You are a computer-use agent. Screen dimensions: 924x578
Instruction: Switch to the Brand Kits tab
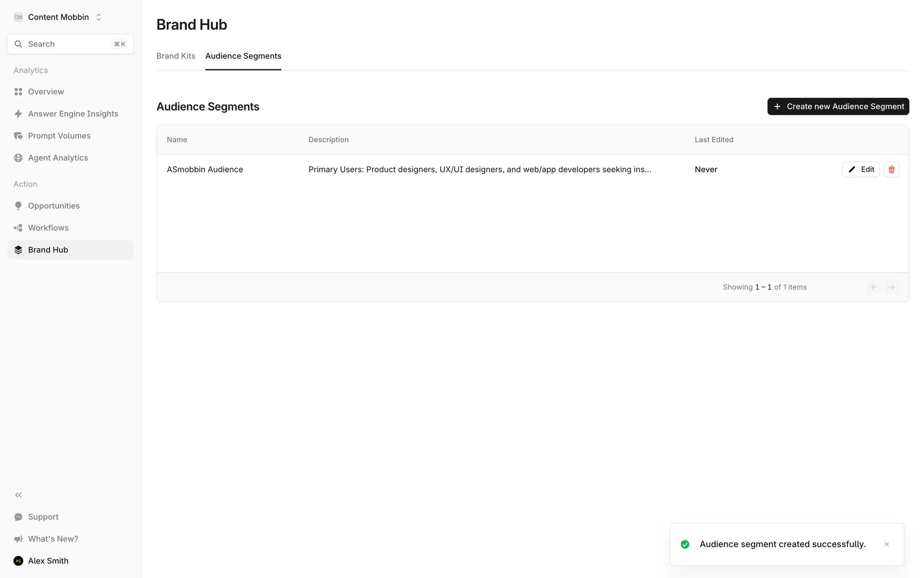[x=176, y=56]
